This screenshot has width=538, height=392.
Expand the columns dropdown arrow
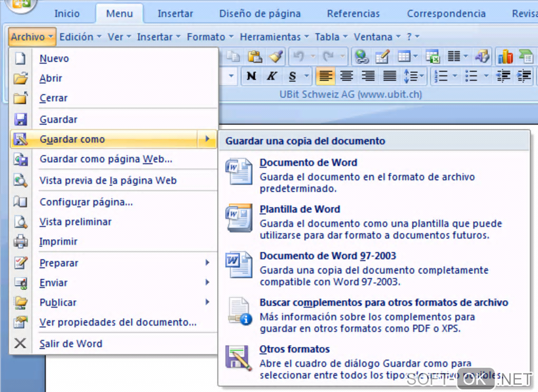pyautogui.click(x=466, y=56)
